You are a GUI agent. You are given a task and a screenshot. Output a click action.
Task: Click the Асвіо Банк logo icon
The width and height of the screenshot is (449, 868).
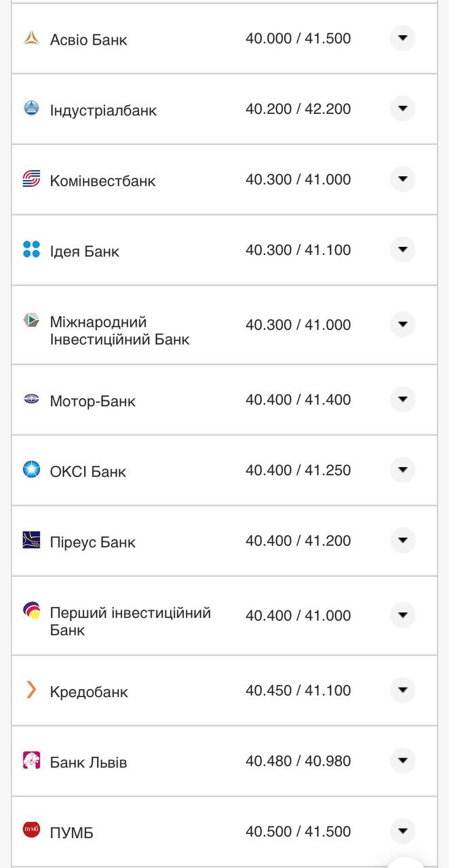[x=33, y=39]
